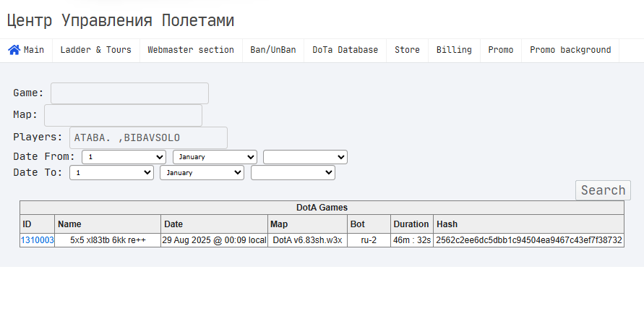Click the Game: label
This screenshot has width=644, height=335.
tap(28, 93)
